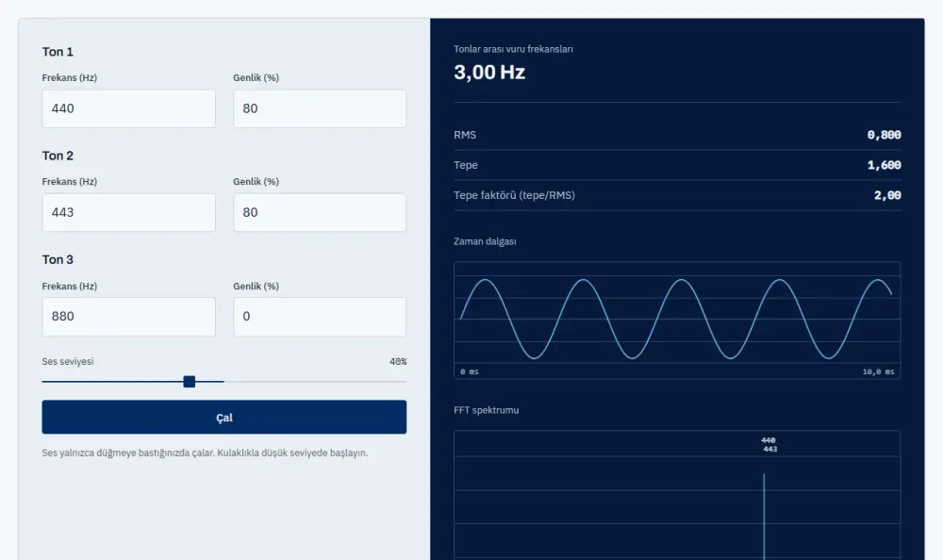The height and width of the screenshot is (560, 943).
Task: Click the RMS value 0,800
Action: [x=885, y=135]
